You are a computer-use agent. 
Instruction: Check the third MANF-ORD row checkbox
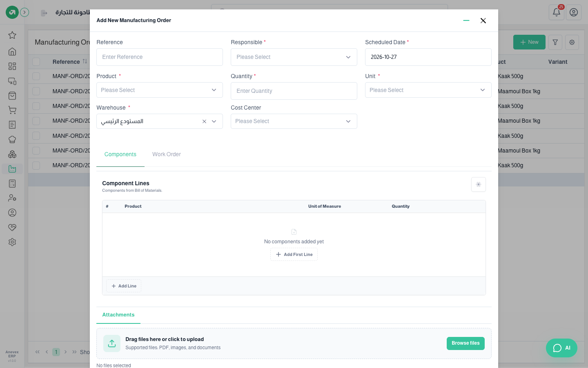[36, 106]
